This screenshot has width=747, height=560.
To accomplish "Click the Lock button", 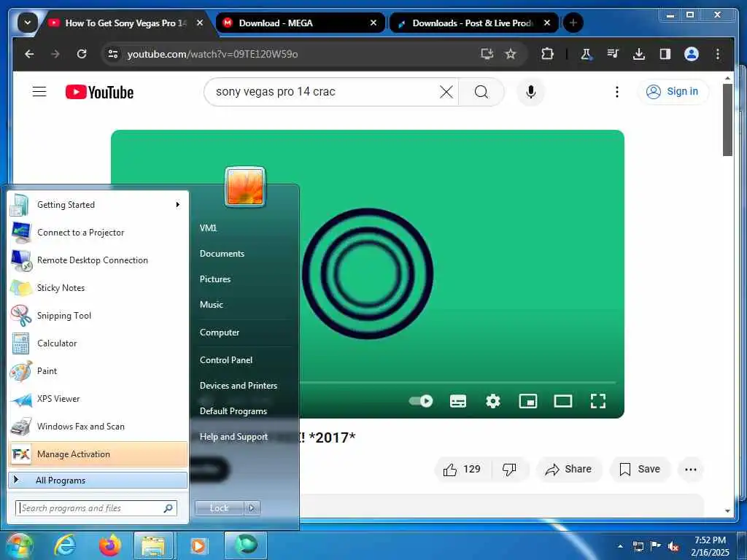I will pos(219,508).
